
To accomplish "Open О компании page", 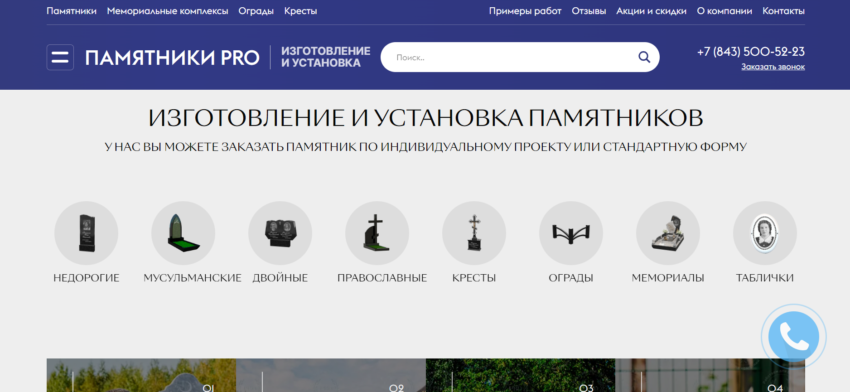I will point(724,11).
